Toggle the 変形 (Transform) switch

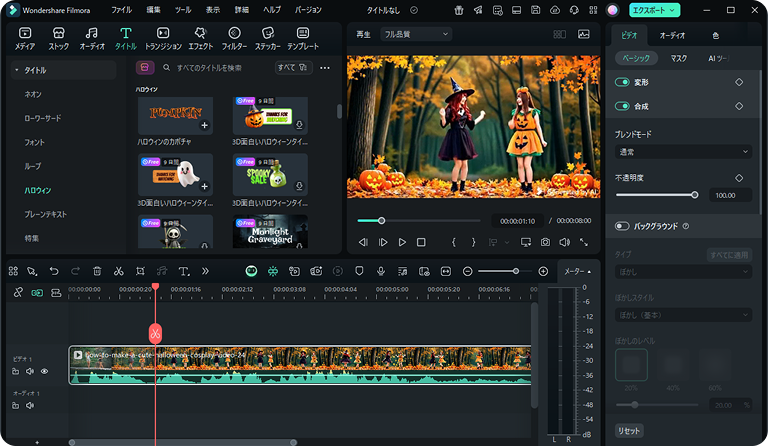[623, 82]
